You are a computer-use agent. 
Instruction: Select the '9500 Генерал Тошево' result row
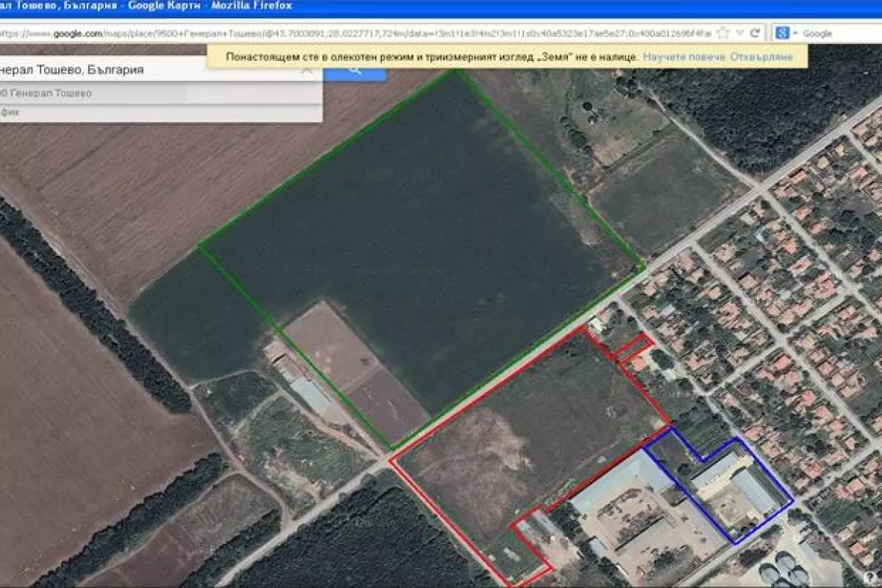click(147, 93)
